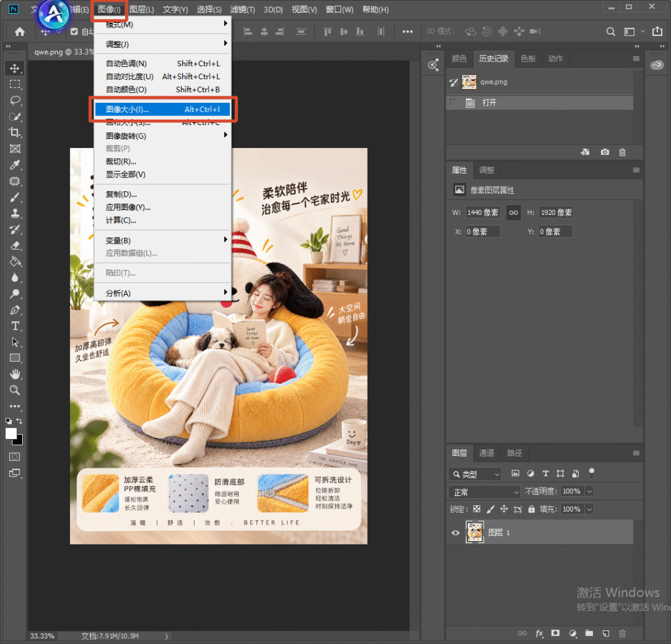This screenshot has width=671, height=644.
Task: Click the Home icon in options bar
Action: tap(20, 31)
